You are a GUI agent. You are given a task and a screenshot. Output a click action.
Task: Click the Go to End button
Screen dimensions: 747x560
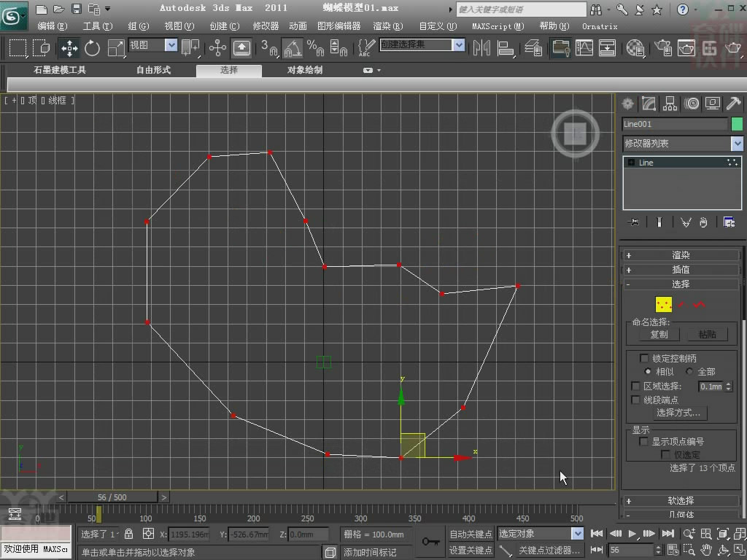coord(668,534)
